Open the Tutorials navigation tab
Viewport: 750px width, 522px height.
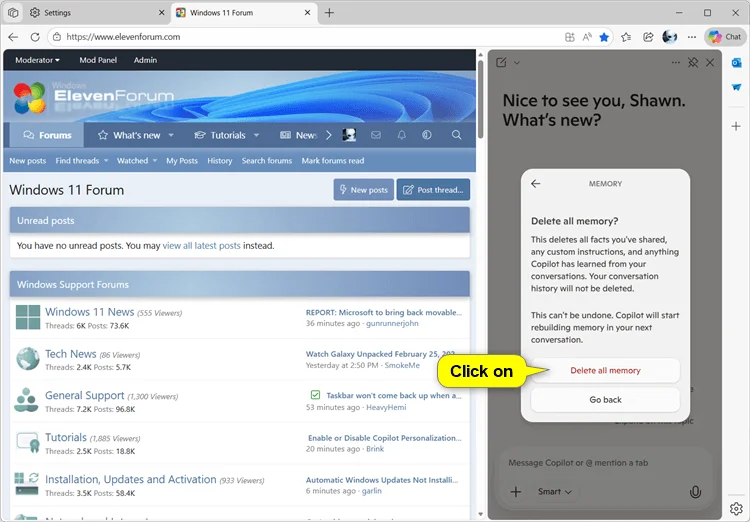(x=220, y=135)
